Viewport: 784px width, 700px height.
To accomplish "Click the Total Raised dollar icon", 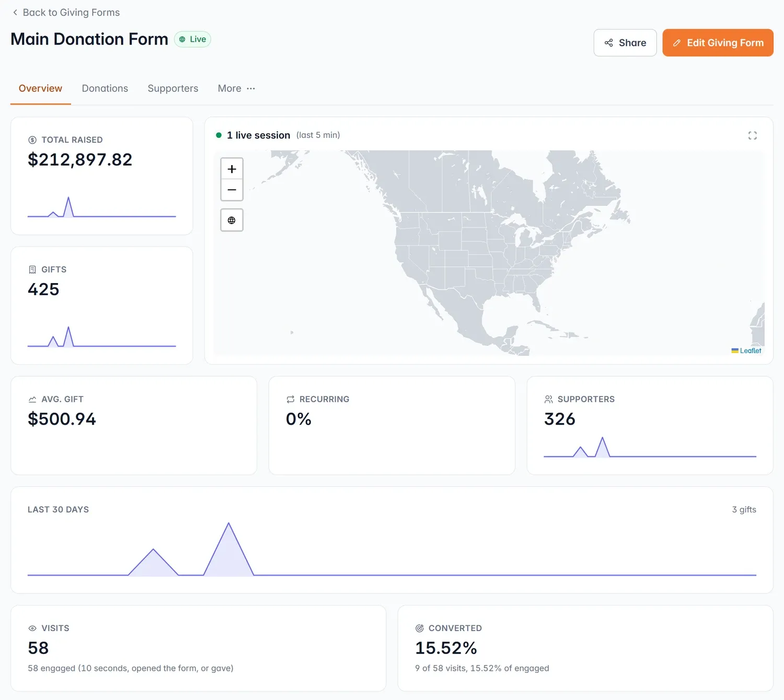I will coord(32,140).
